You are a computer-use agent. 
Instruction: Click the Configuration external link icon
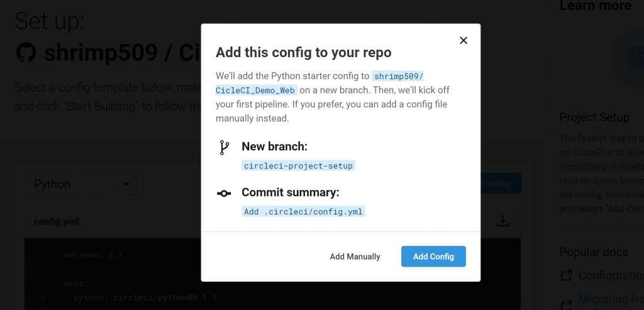[x=567, y=275]
